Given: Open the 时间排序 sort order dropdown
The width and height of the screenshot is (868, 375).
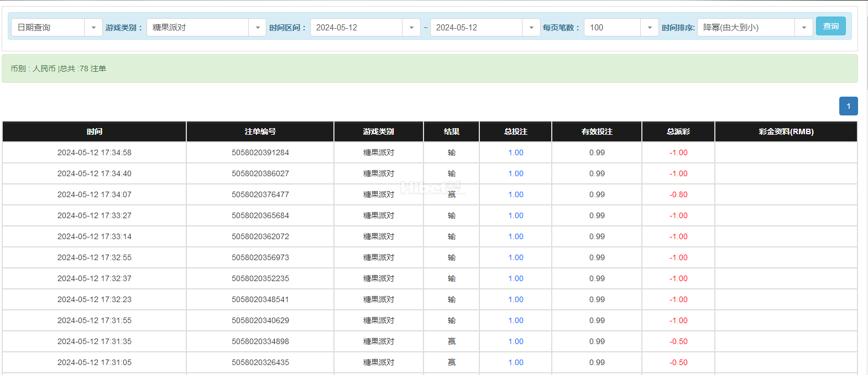Looking at the screenshot, I should (x=755, y=28).
